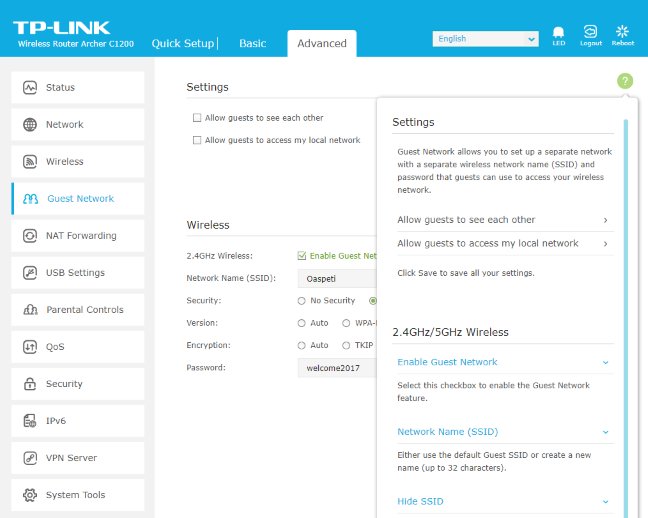Open QoS sidebar item
The image size is (648, 518).
(78, 347)
